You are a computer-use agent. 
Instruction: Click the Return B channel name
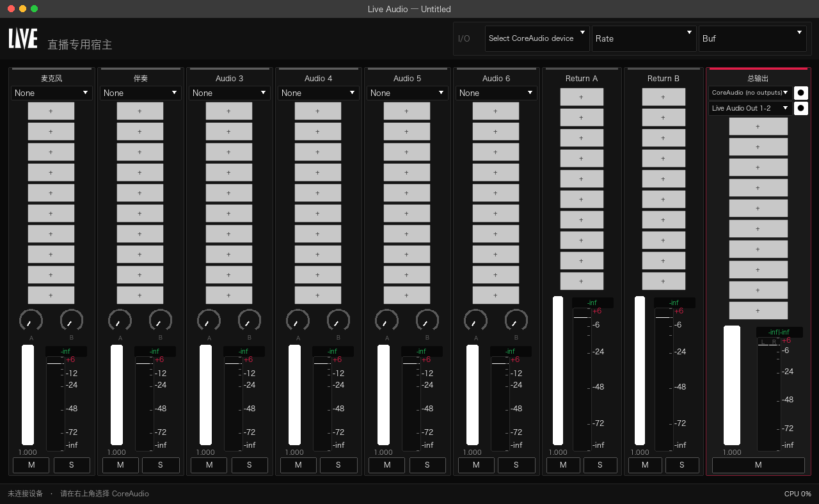point(664,79)
